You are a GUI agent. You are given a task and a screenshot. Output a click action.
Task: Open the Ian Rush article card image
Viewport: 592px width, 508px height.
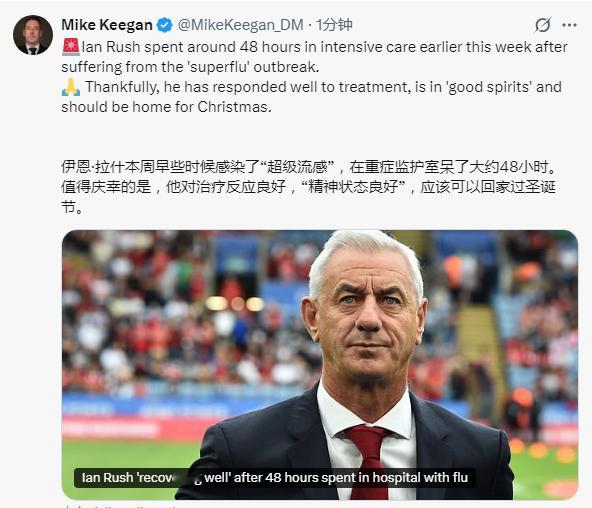tap(320, 365)
